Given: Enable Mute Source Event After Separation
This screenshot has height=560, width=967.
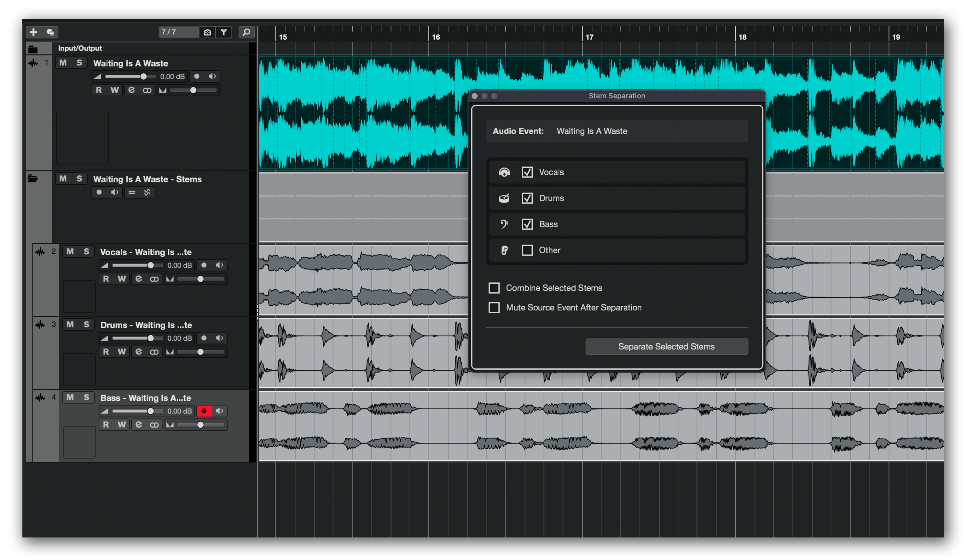Looking at the screenshot, I should pos(494,308).
